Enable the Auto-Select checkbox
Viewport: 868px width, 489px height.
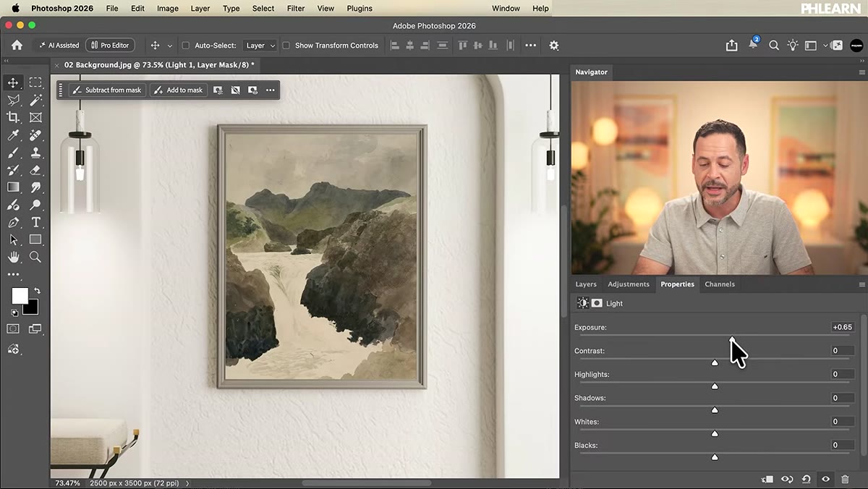pyautogui.click(x=185, y=46)
